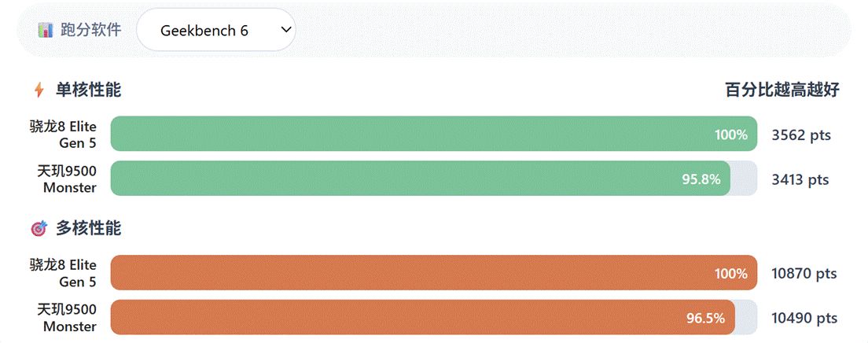The width and height of the screenshot is (868, 343).
Task: Click the dropdown chevron arrow
Action: pyautogui.click(x=286, y=30)
